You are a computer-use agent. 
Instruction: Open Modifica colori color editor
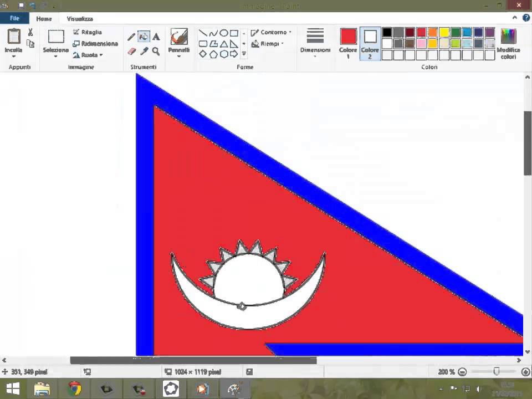pyautogui.click(x=508, y=44)
